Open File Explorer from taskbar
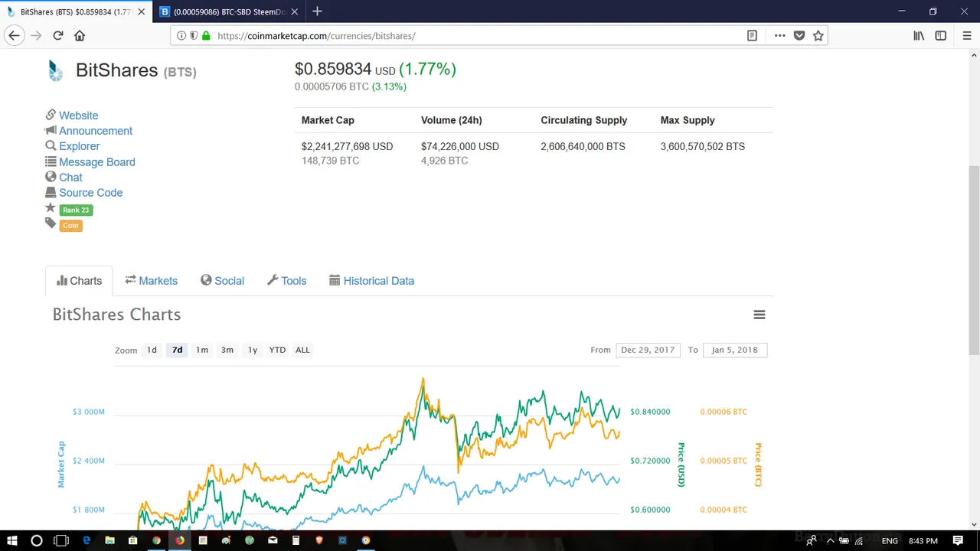The width and height of the screenshot is (980, 551). [x=109, y=540]
